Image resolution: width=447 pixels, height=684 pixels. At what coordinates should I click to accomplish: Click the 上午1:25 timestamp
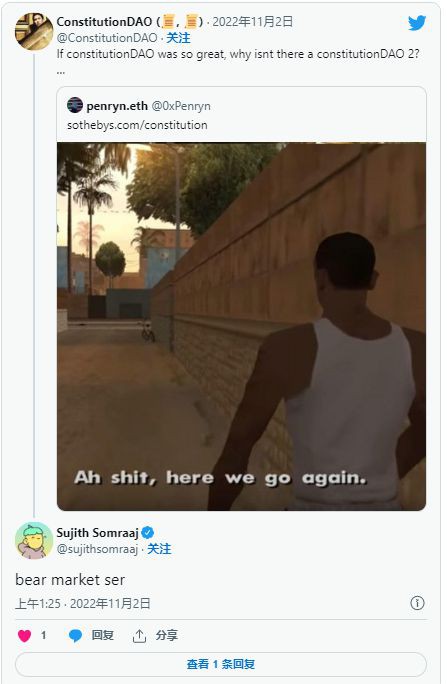38,603
